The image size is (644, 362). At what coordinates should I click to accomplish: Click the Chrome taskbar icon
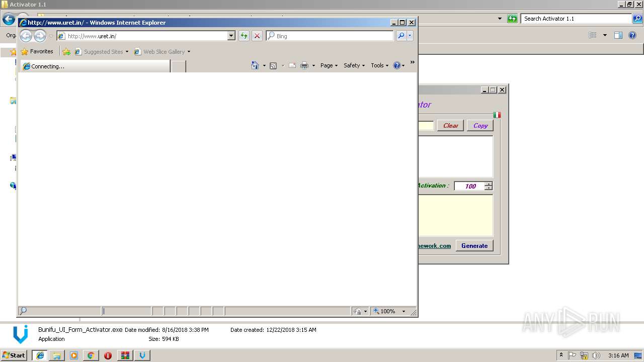91,355
